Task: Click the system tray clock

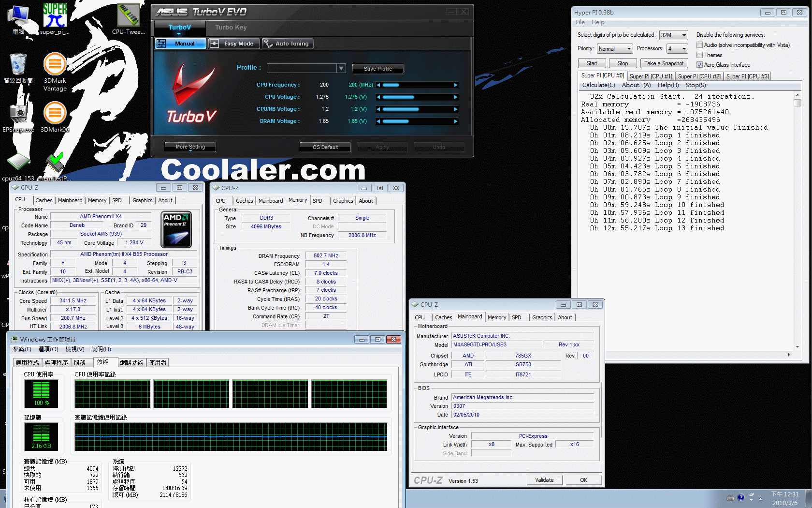Action: click(x=785, y=498)
